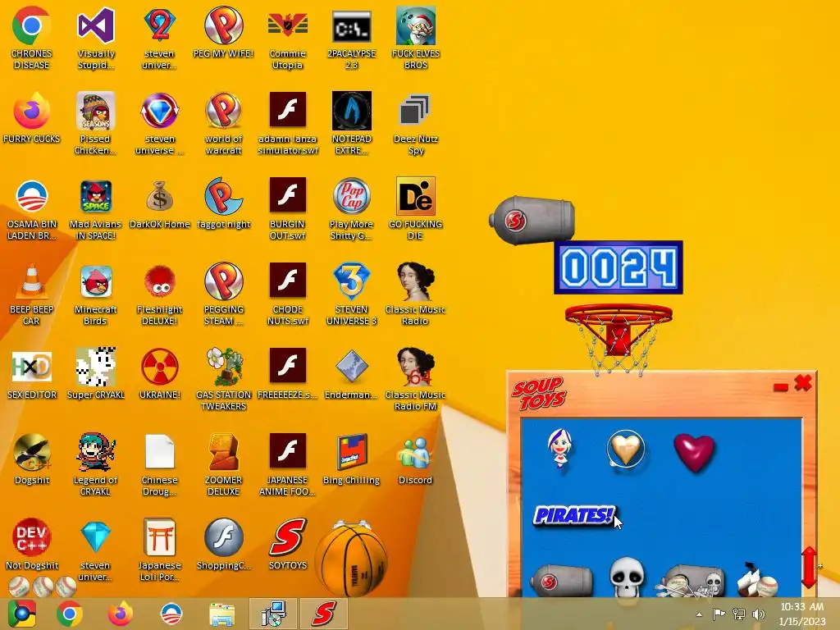Click the grey cannon on the desktop
The height and width of the screenshot is (630, 840).
click(532, 220)
